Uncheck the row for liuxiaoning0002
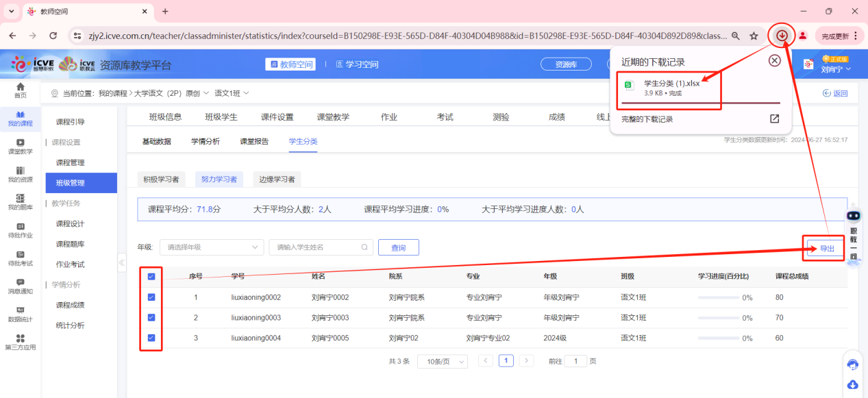The height and width of the screenshot is (398, 868). pos(151,297)
